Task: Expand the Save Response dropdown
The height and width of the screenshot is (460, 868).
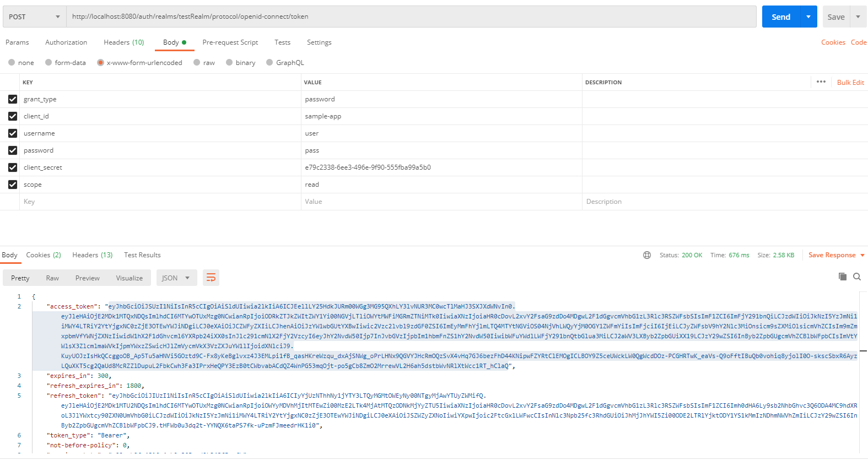Action: 862,255
